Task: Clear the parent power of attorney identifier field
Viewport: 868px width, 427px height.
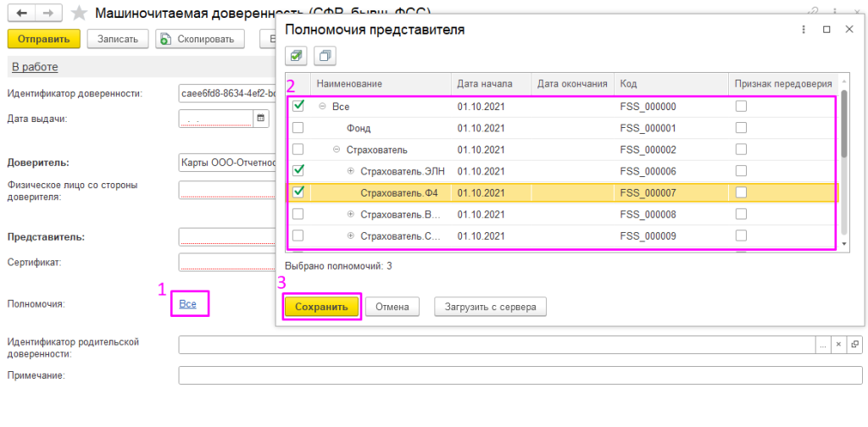Action: 838,345
